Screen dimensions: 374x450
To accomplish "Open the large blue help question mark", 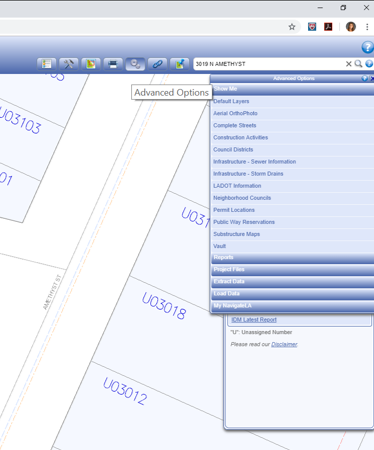I will pos(368,47).
